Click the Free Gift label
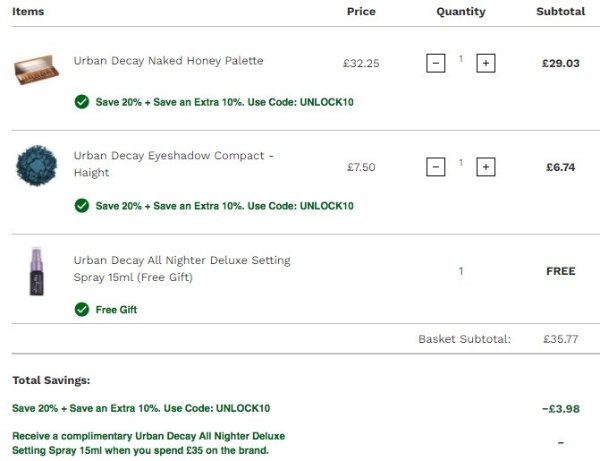 click(x=116, y=310)
